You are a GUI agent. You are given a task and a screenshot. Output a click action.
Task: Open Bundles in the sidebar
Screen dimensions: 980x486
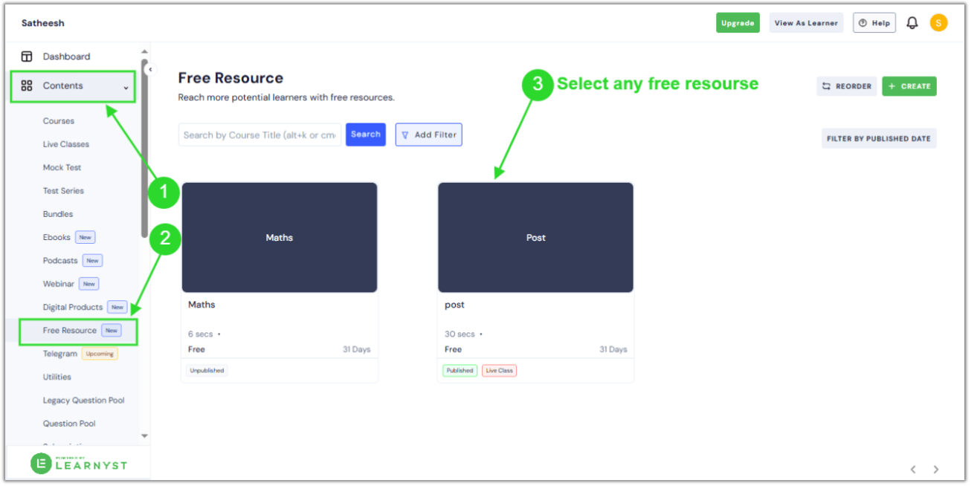coord(58,214)
